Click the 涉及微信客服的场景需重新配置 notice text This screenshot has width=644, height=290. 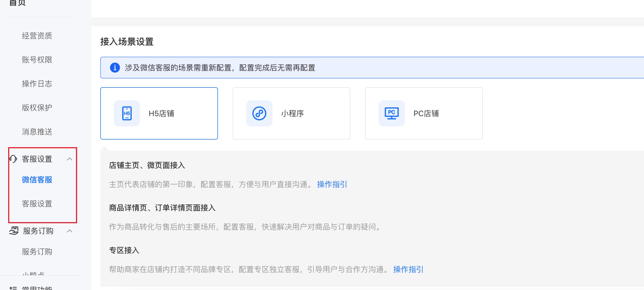(x=220, y=68)
